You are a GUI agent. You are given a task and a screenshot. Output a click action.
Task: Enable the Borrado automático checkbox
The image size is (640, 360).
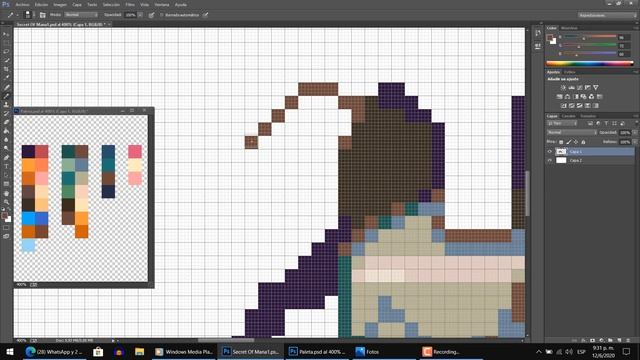tap(162, 15)
